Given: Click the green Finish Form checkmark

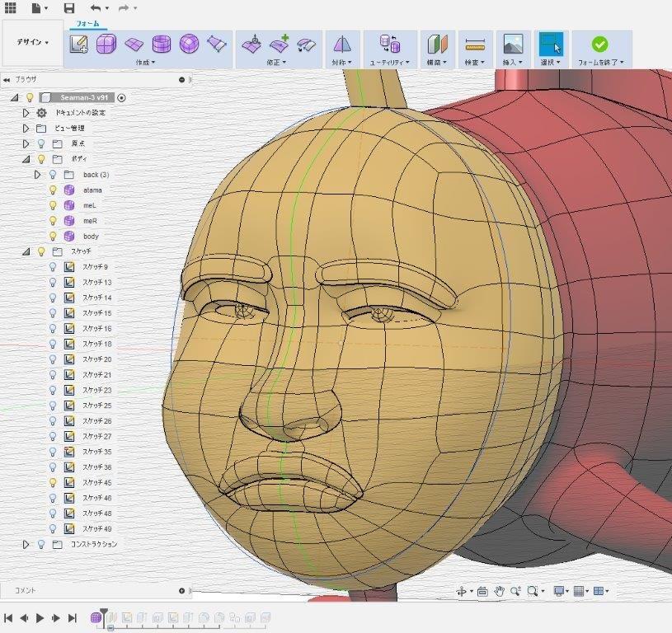Looking at the screenshot, I should [600, 45].
